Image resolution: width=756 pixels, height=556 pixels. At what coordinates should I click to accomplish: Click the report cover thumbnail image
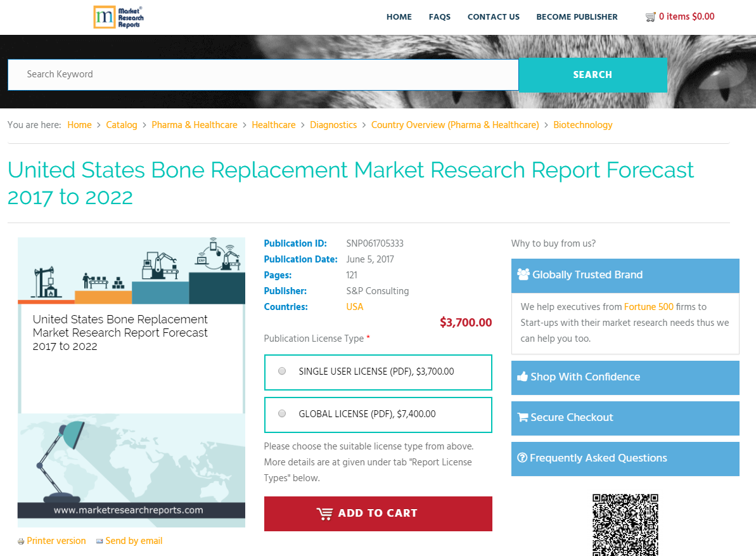click(x=131, y=382)
